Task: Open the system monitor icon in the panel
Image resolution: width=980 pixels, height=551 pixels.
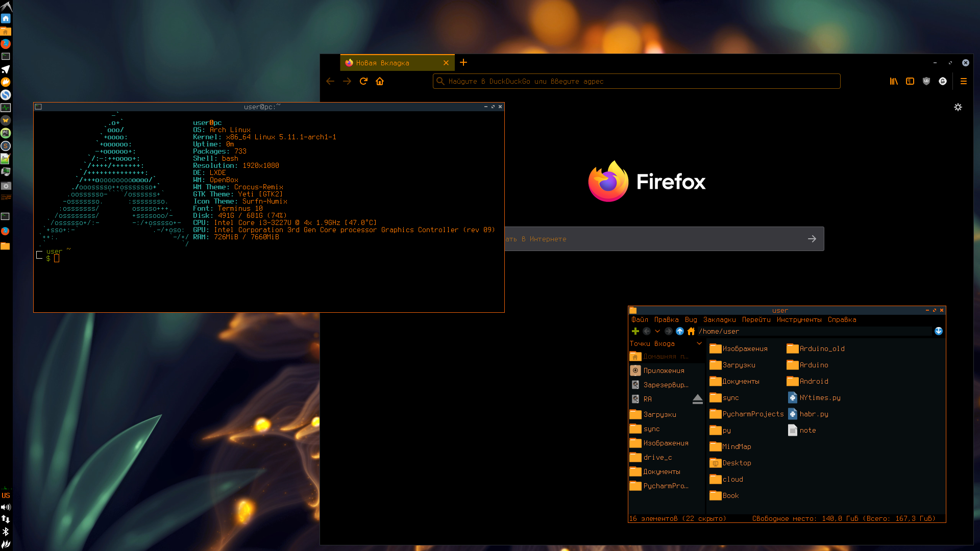Action: point(6,108)
